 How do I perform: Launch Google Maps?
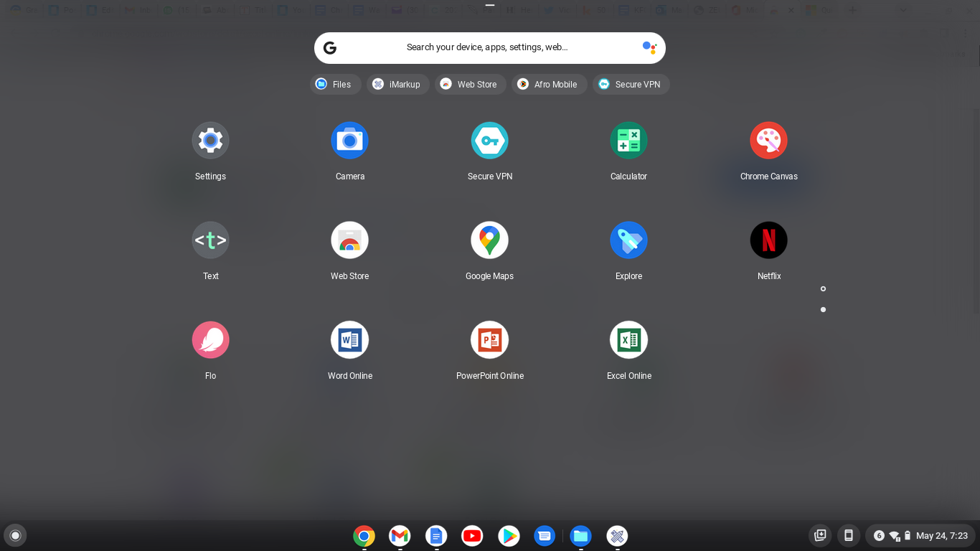[x=489, y=240]
